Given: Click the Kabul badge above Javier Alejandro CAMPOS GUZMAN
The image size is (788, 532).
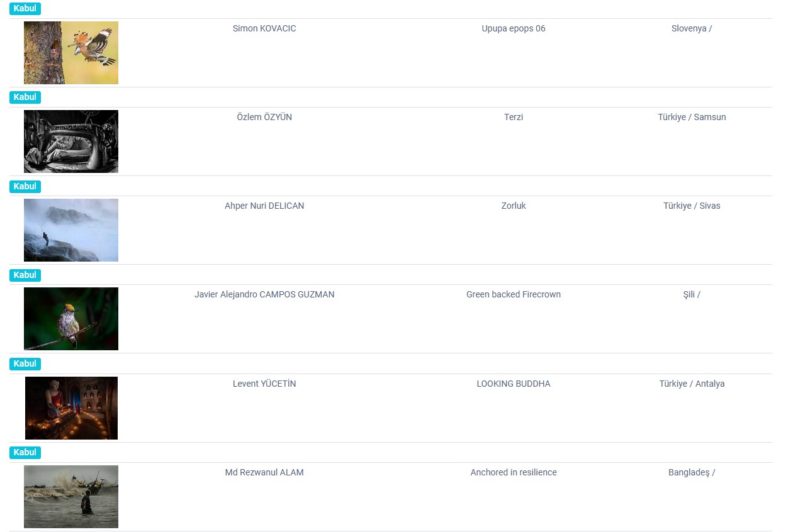Looking at the screenshot, I should 25,275.
